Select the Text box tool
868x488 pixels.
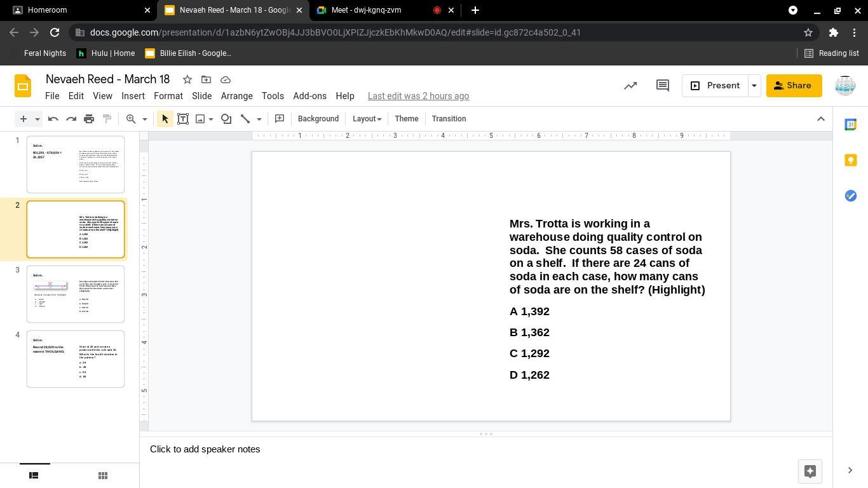tap(183, 119)
